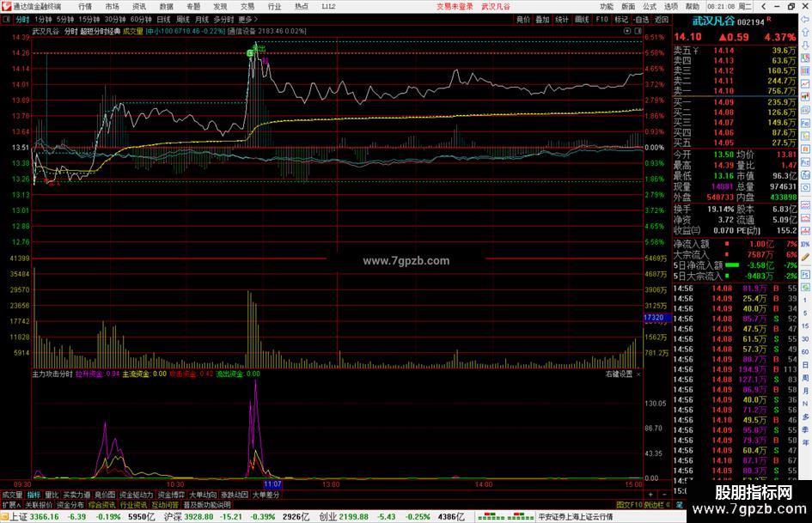Image resolution: width=812 pixels, height=523 pixels.
Task: Select the 多分时 multi-day view
Action: tap(223, 20)
